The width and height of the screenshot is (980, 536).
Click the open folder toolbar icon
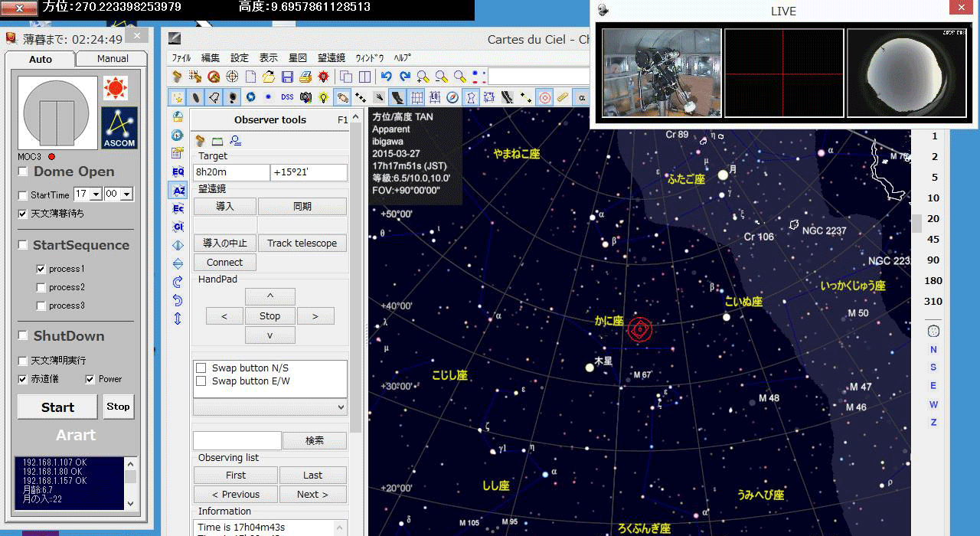pos(269,77)
